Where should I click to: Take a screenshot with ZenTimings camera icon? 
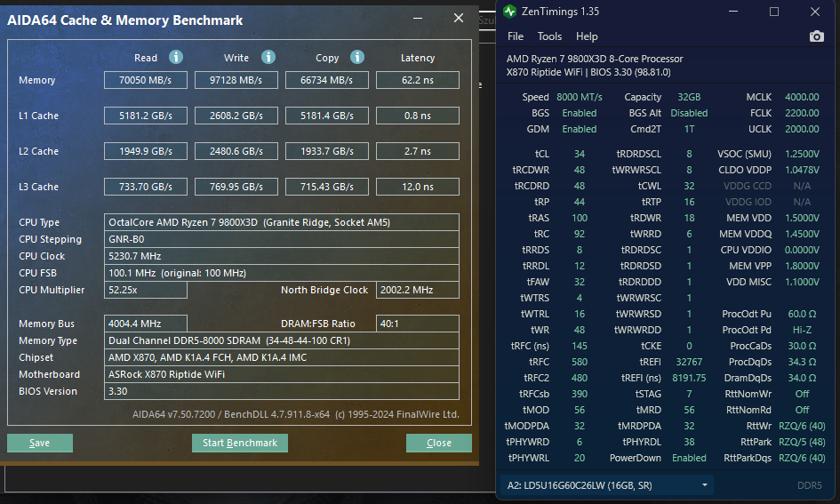pyautogui.click(x=816, y=36)
